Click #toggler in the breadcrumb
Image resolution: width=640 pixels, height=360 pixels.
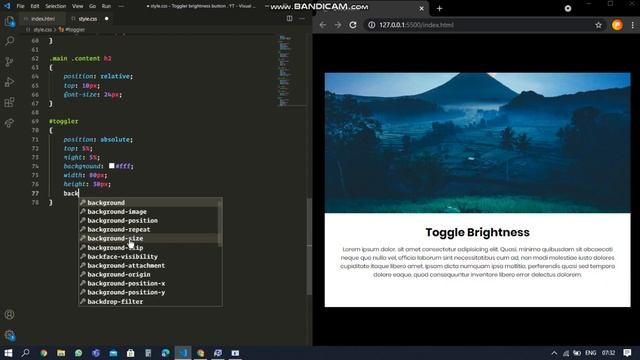75,30
